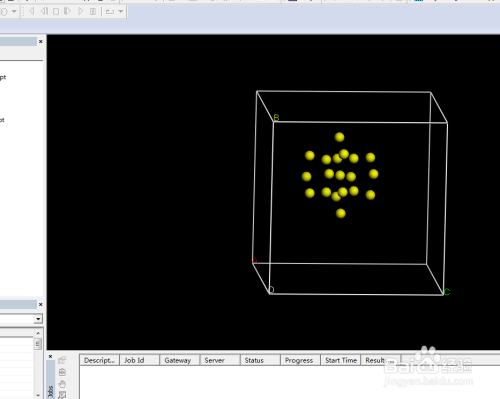Click the step forward animation button
500x399 pixels.
[x=67, y=11]
